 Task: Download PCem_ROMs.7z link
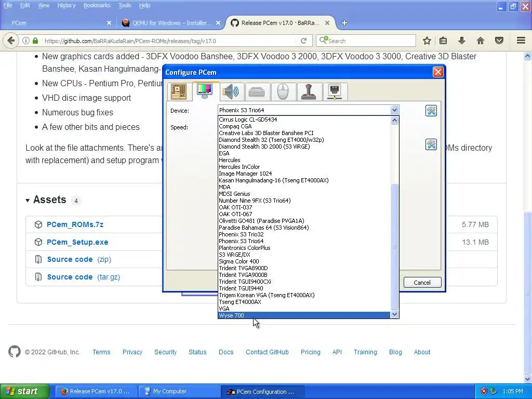tap(75, 224)
